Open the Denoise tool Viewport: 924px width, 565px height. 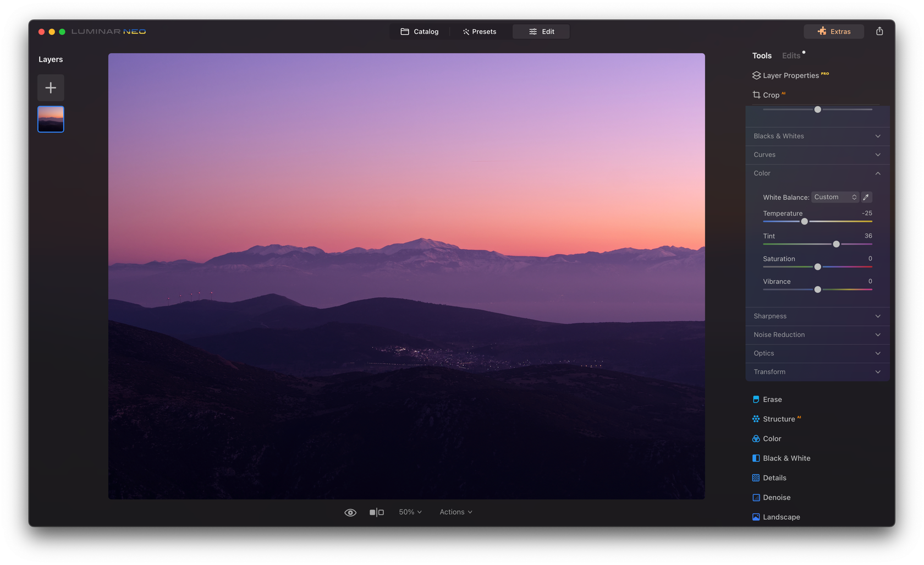[x=771, y=497]
